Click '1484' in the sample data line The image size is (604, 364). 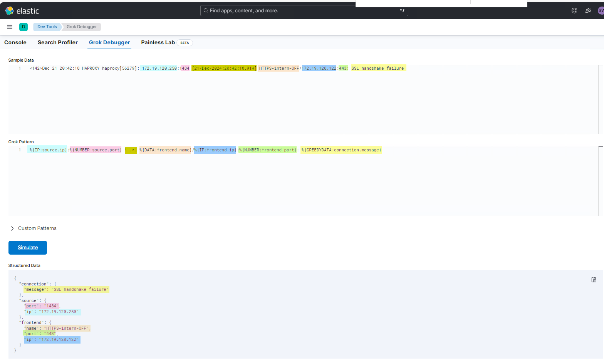tap(185, 68)
